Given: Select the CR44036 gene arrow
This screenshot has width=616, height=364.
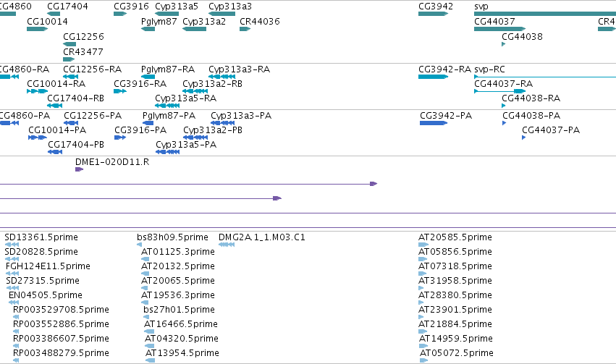Looking at the screenshot, I should point(245,29).
